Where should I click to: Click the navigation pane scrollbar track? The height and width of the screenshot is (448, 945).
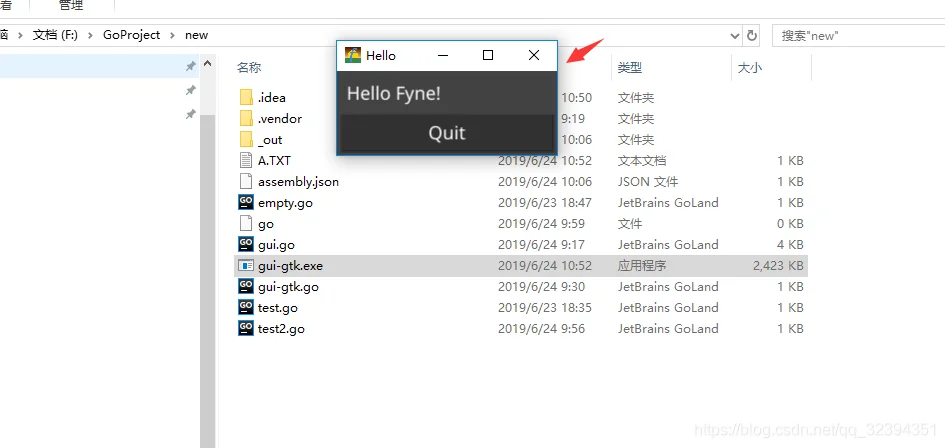point(207,281)
